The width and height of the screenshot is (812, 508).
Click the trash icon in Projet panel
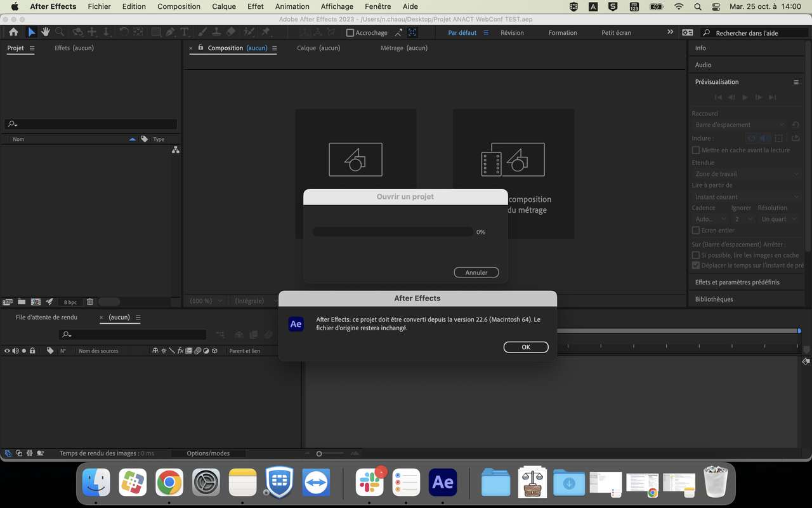[x=90, y=302]
